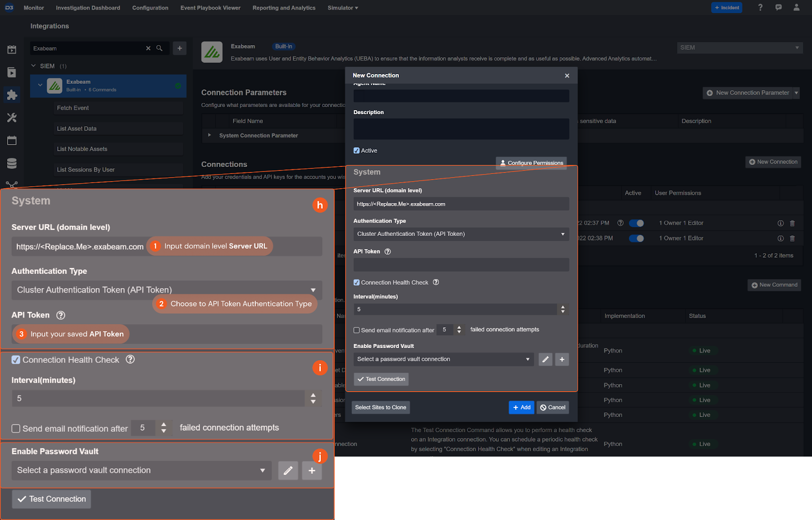The height and width of the screenshot is (520, 812).
Task: Click Cancel in New Connection dialog
Action: (553, 407)
